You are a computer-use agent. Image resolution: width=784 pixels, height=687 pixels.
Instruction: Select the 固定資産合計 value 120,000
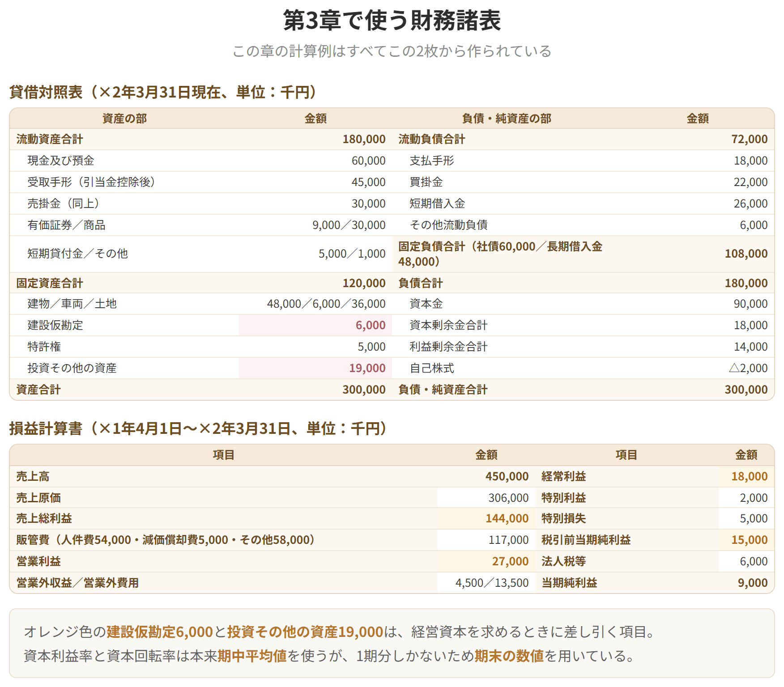pyautogui.click(x=364, y=283)
